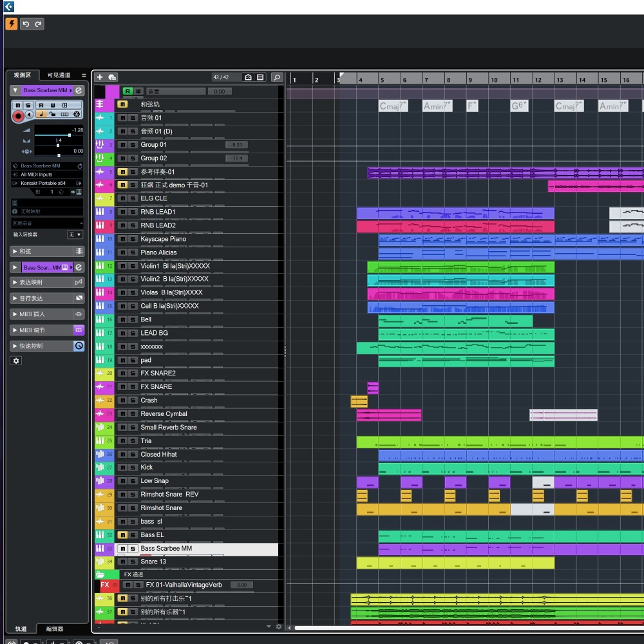Viewport: 644px width, 644px height.
Task: Click the FX 通道 folder icon
Action: coord(100,574)
